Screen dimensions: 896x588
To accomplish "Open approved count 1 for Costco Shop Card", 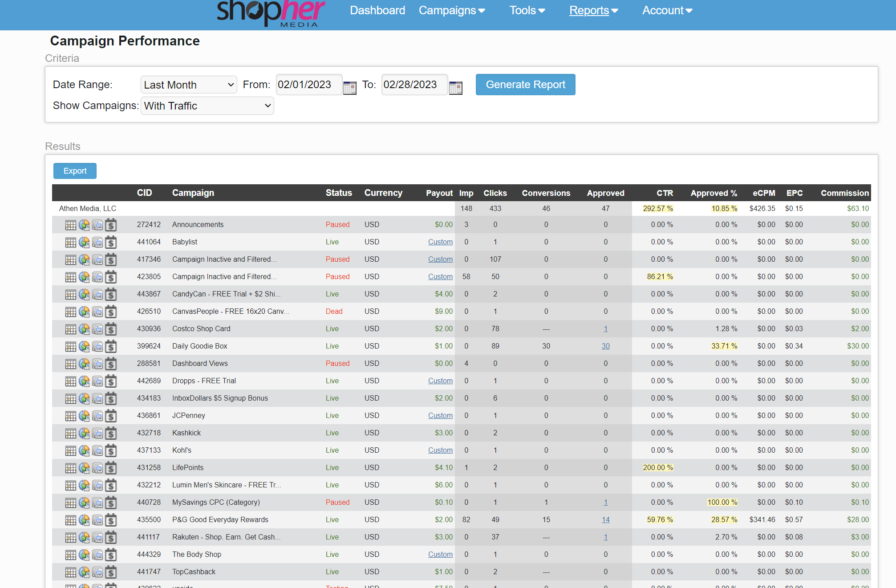I will (x=606, y=329).
